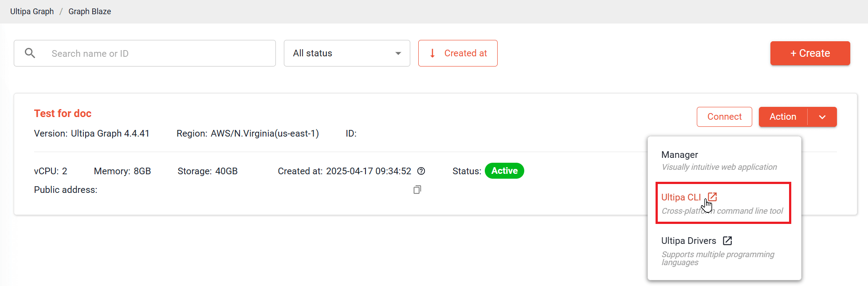
Task: Click the search magnifier icon
Action: [30, 53]
